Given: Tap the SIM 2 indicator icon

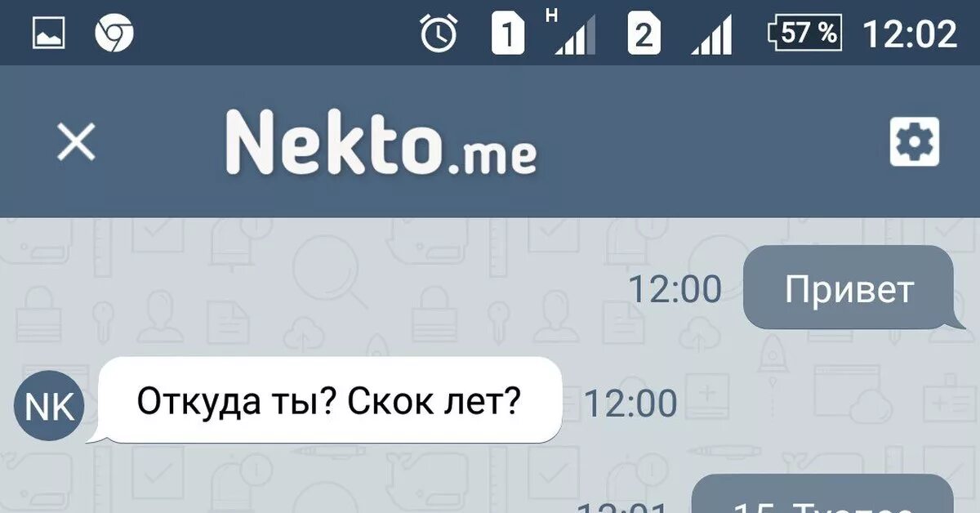Looking at the screenshot, I should pyautogui.click(x=644, y=35).
